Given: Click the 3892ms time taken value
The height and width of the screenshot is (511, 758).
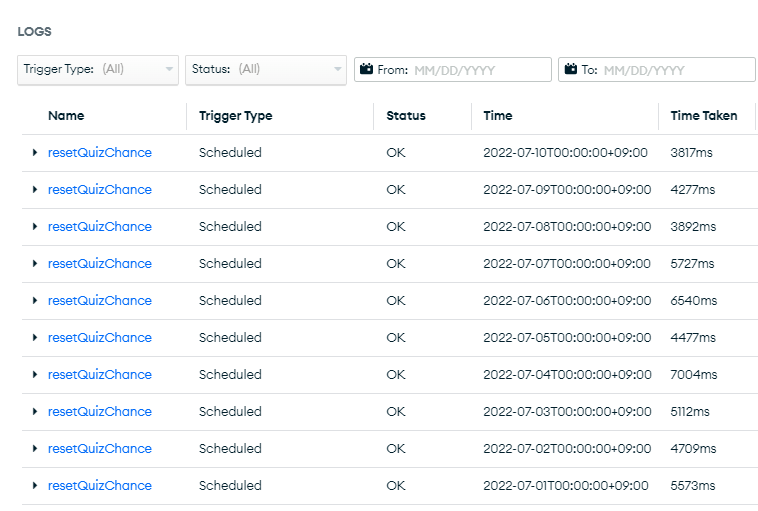Looking at the screenshot, I should point(693,226).
